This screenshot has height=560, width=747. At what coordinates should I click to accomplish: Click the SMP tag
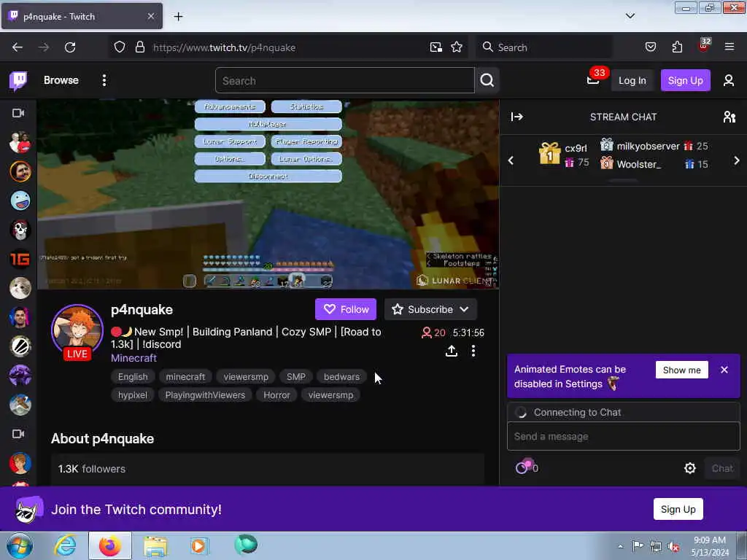click(x=296, y=377)
